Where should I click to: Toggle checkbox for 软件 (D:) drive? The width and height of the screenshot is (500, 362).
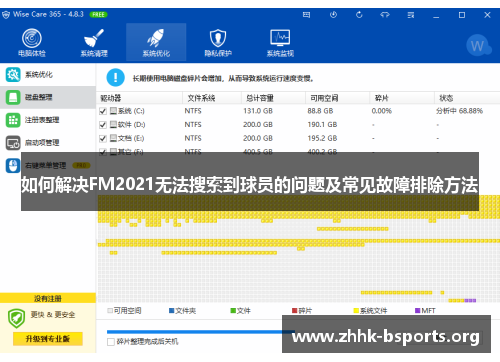(103, 125)
